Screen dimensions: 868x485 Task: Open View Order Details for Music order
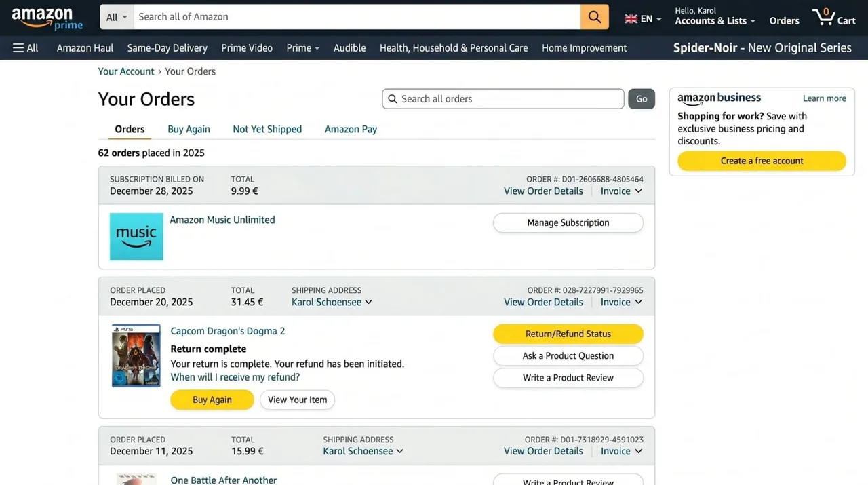(543, 191)
